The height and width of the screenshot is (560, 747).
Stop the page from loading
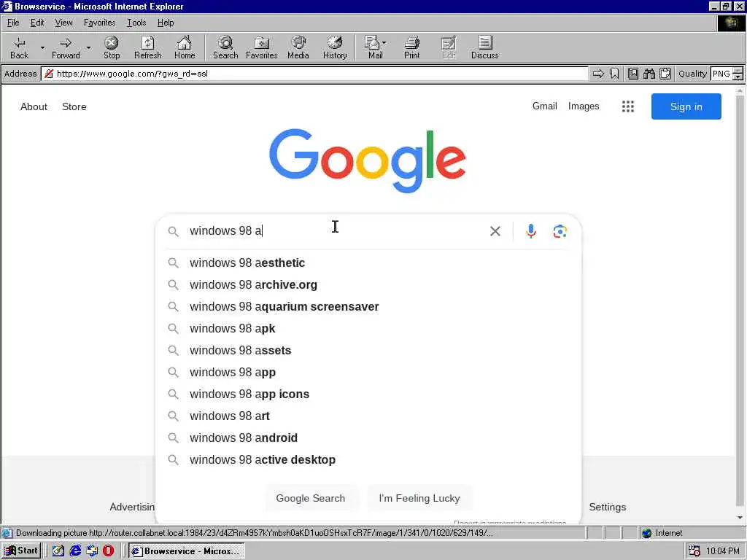pyautogui.click(x=112, y=47)
